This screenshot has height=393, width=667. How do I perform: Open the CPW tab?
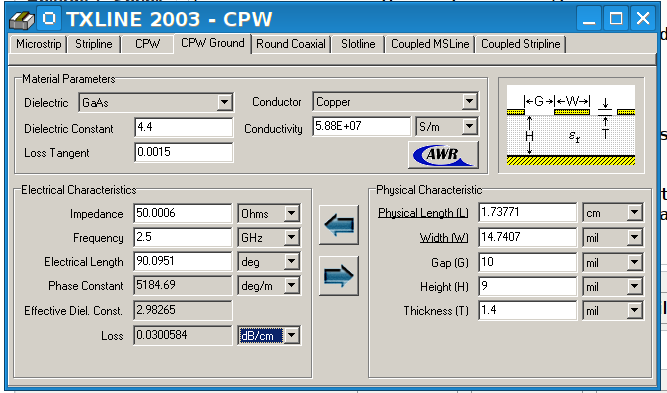147,44
